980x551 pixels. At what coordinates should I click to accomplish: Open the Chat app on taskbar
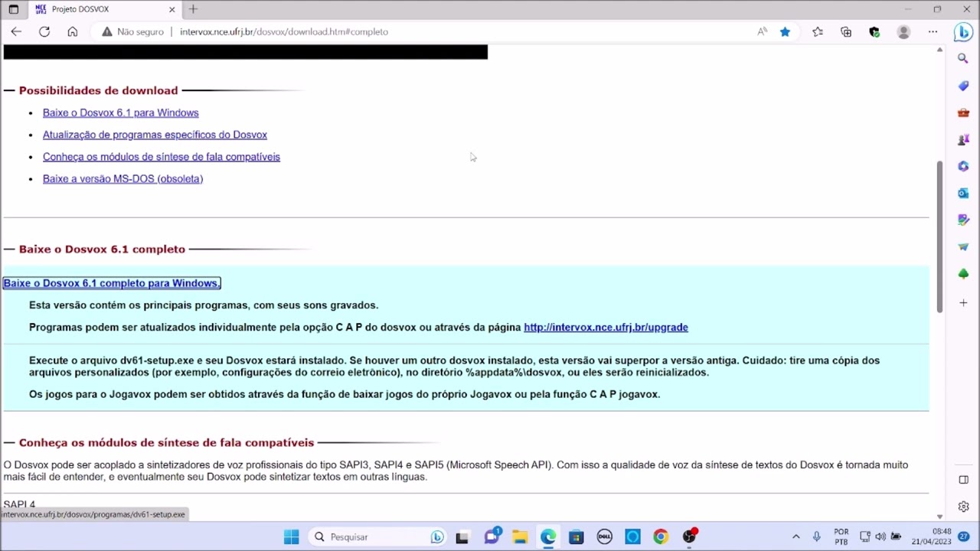coord(491,537)
